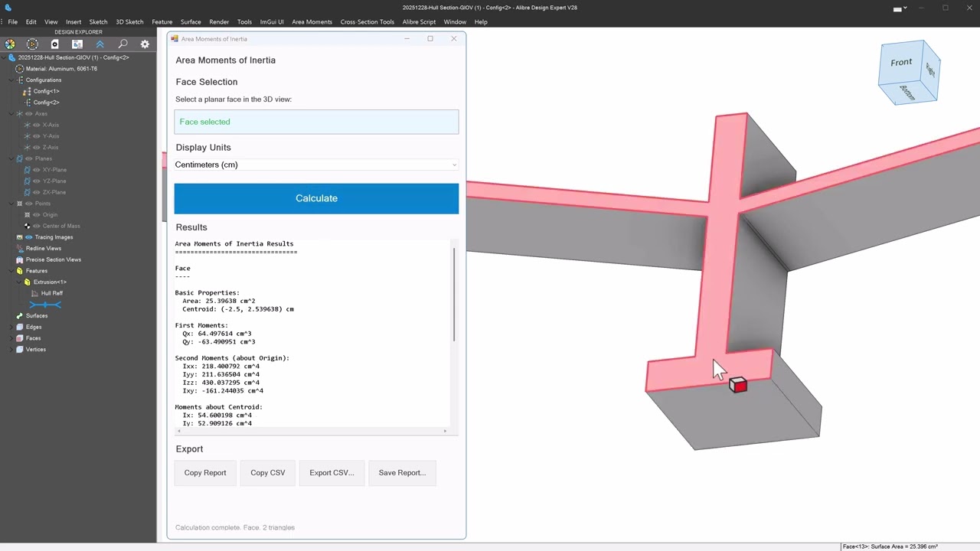Click the Copy Report button

click(x=205, y=473)
